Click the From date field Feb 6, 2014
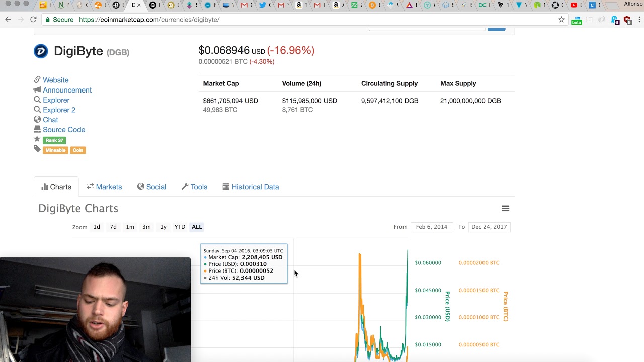The width and height of the screenshot is (644, 362). [432, 227]
